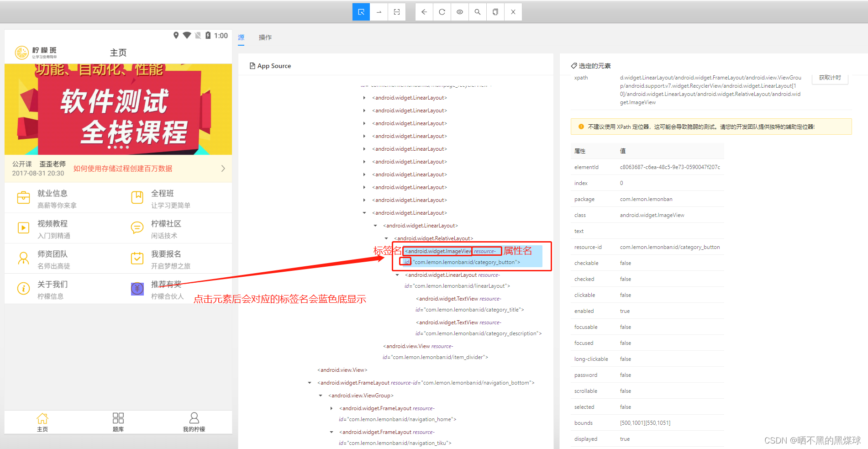Collapse the LinearLayout linearLayout resource-id node

click(x=397, y=275)
